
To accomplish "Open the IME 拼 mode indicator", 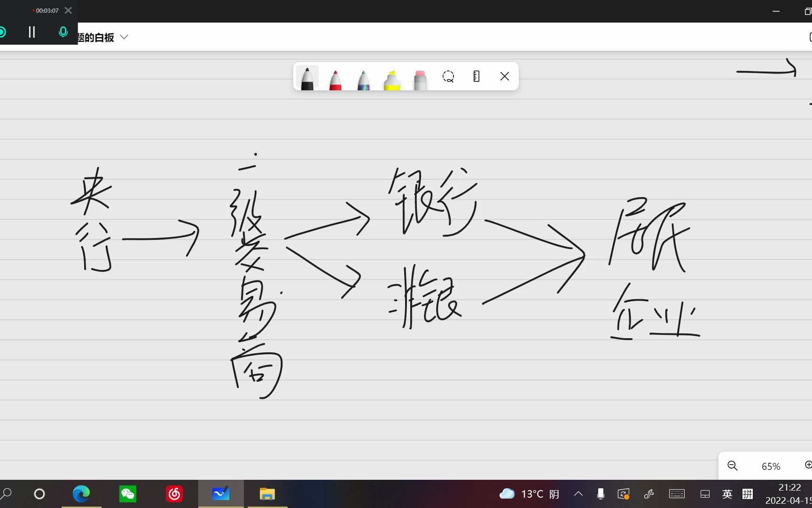I will coord(748,494).
